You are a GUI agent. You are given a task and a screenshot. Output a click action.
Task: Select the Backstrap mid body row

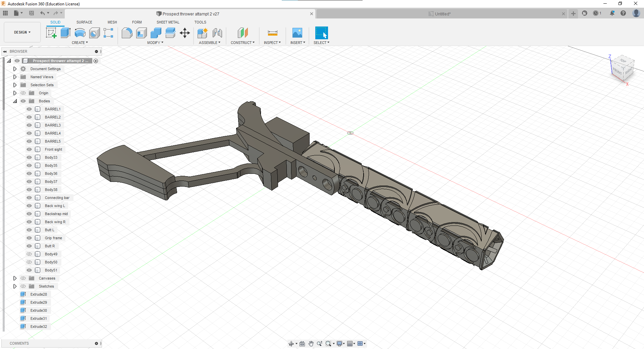click(x=56, y=214)
